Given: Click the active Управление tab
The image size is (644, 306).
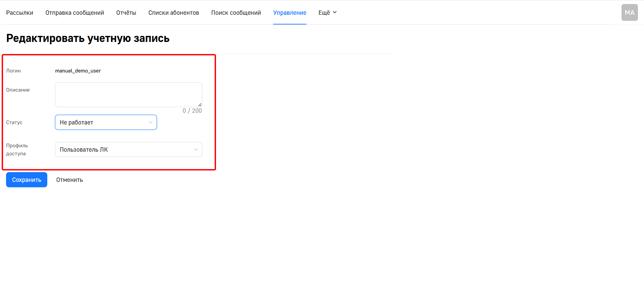Looking at the screenshot, I should pyautogui.click(x=289, y=13).
